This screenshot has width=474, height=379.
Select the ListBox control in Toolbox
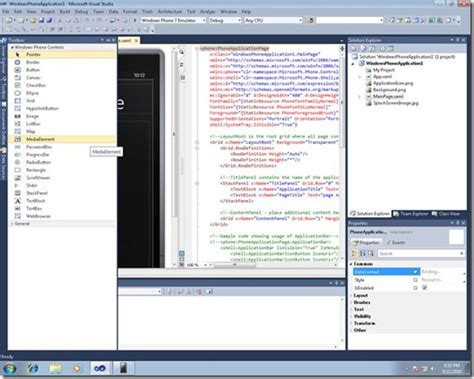pyautogui.click(x=62, y=124)
